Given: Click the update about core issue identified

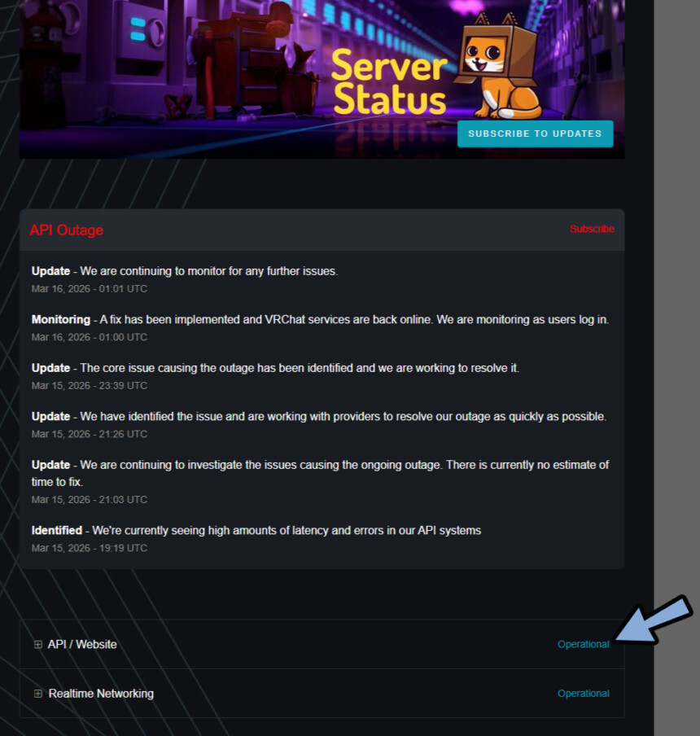Looking at the screenshot, I should coord(275,368).
